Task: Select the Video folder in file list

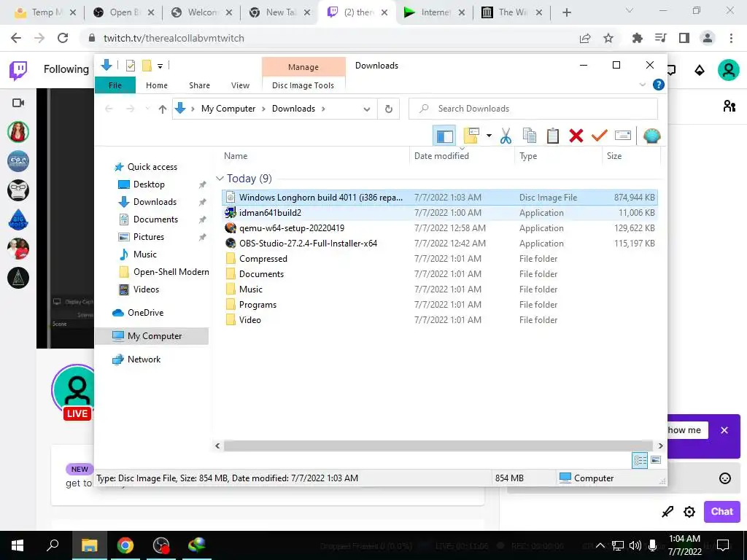Action: tap(440, 319)
